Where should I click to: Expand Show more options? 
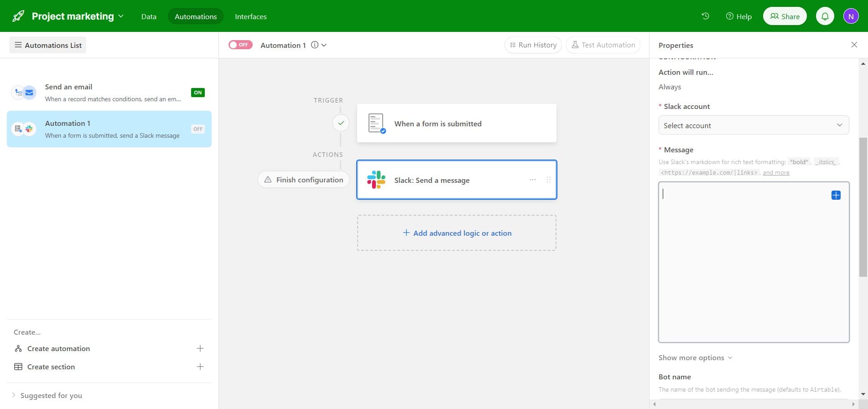click(x=695, y=357)
